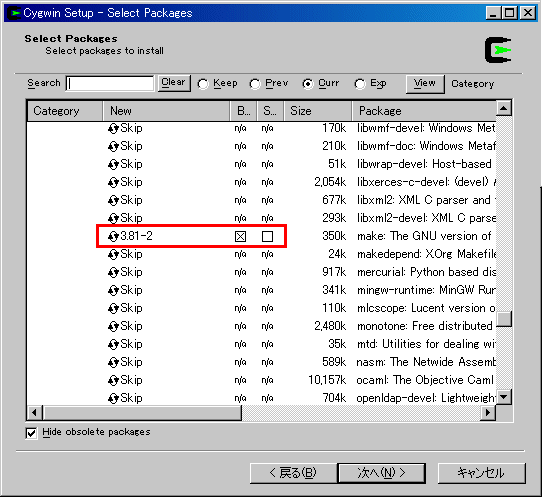
Task: Cycle the version icon for libxerces-c-devel
Action: pos(113,182)
